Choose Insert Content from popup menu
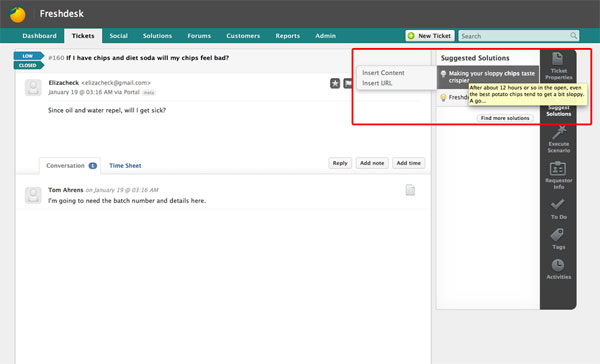The image size is (600, 364). (x=383, y=73)
